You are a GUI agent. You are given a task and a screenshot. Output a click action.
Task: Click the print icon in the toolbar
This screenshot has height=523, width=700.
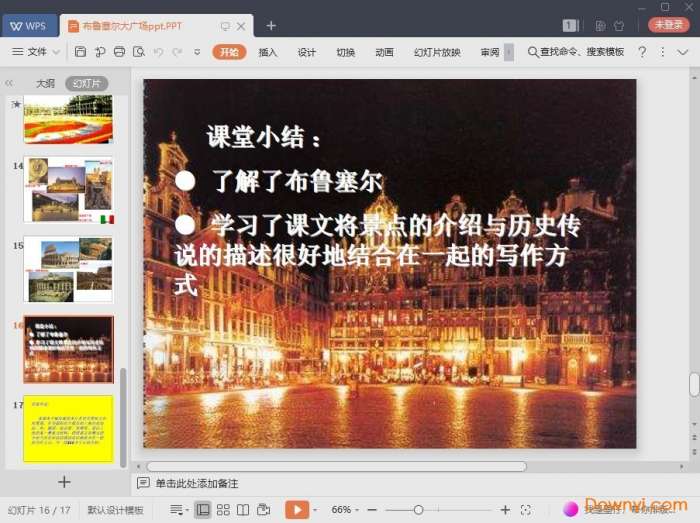tap(120, 52)
